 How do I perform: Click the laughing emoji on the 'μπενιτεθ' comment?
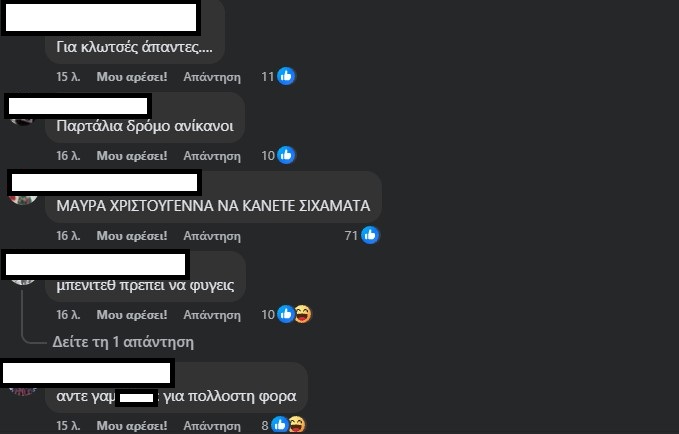point(303,314)
